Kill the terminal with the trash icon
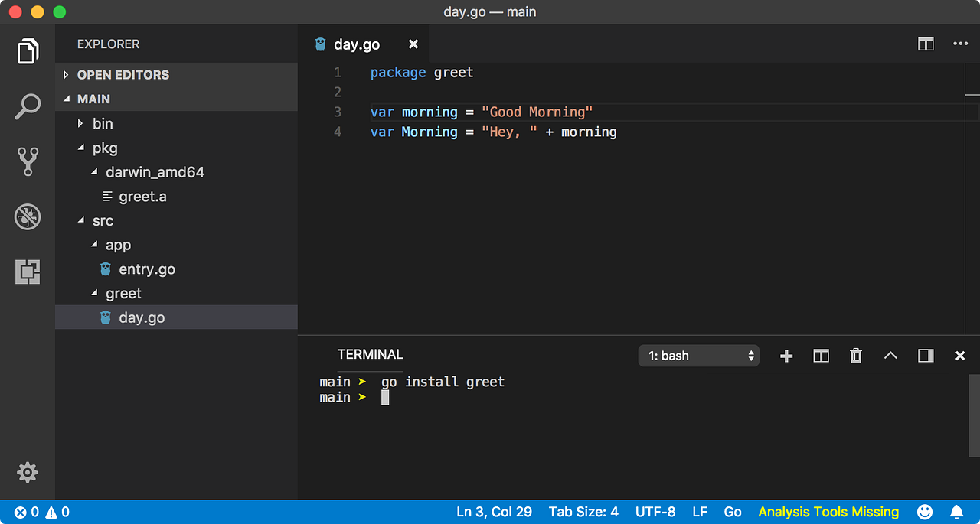Screen dimensions: 980x524 click(855, 355)
